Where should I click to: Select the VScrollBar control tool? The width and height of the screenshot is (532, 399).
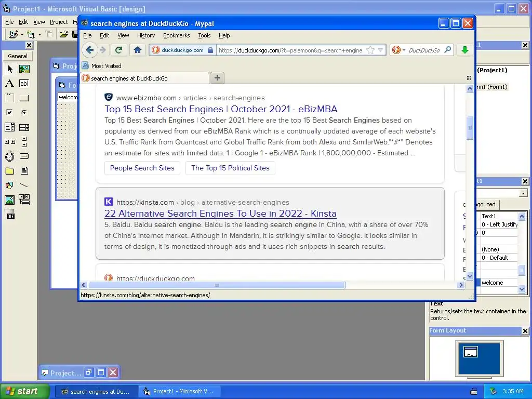(x=24, y=142)
